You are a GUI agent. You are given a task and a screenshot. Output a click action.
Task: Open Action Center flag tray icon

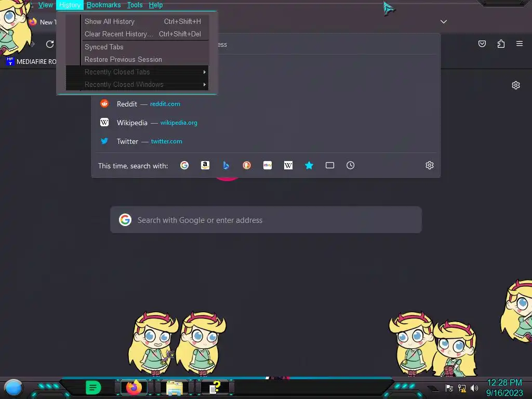[x=449, y=388]
